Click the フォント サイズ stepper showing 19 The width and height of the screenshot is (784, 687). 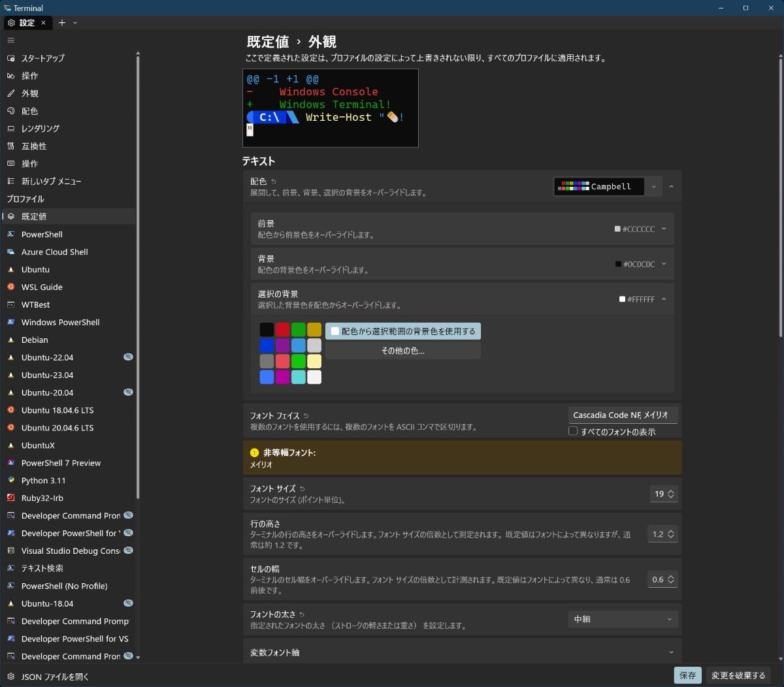pyautogui.click(x=664, y=494)
